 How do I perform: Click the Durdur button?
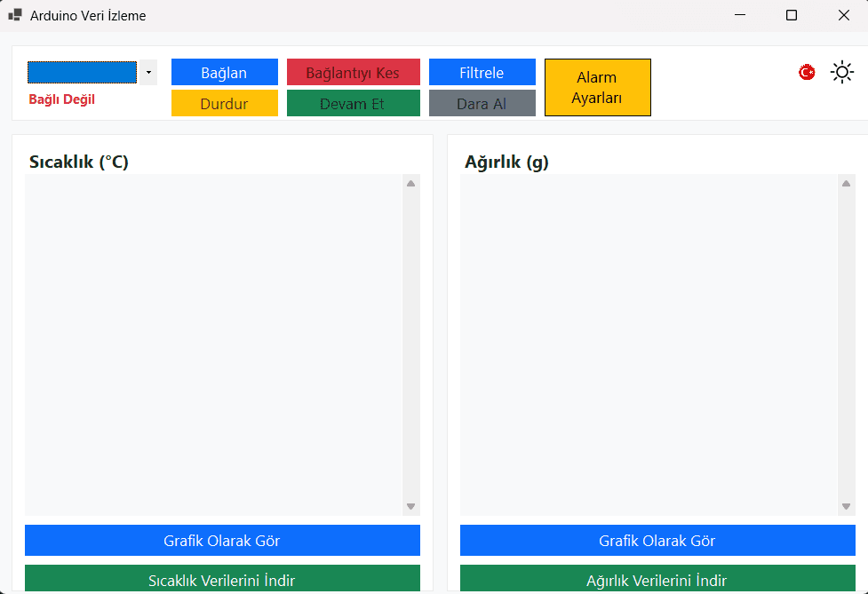224,103
